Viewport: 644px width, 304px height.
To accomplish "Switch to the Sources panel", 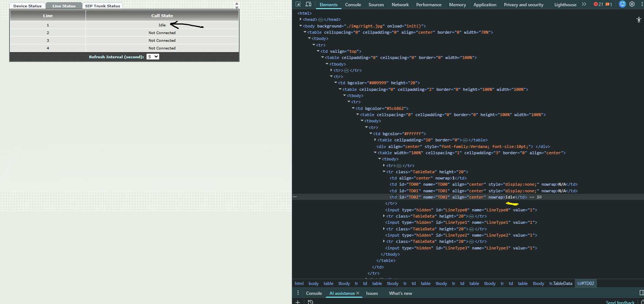I will point(376,5).
